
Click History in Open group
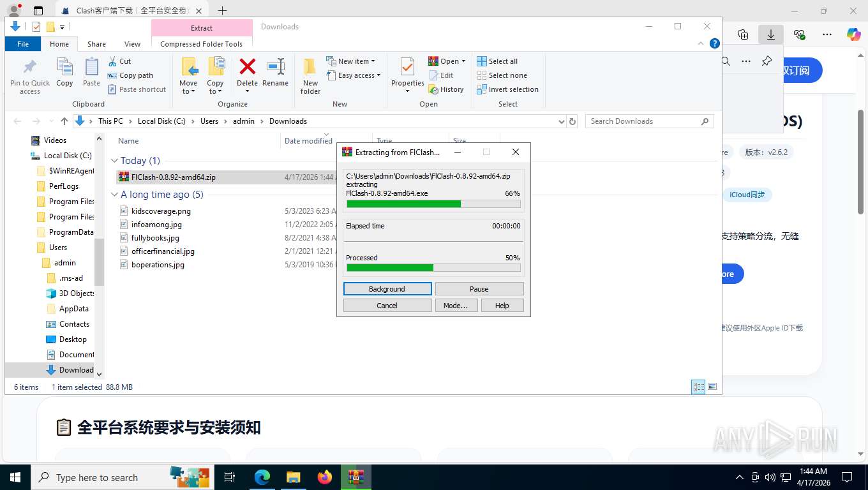coord(445,89)
